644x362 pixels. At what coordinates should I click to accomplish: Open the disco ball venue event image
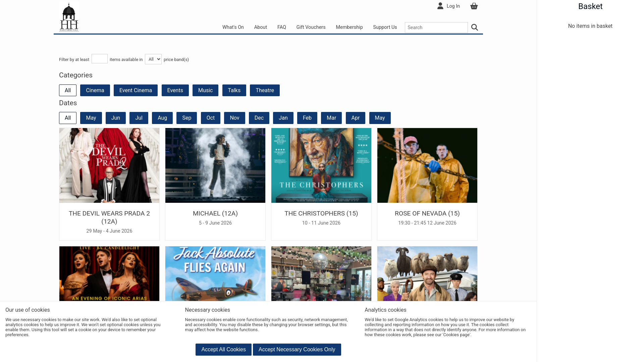click(x=321, y=274)
